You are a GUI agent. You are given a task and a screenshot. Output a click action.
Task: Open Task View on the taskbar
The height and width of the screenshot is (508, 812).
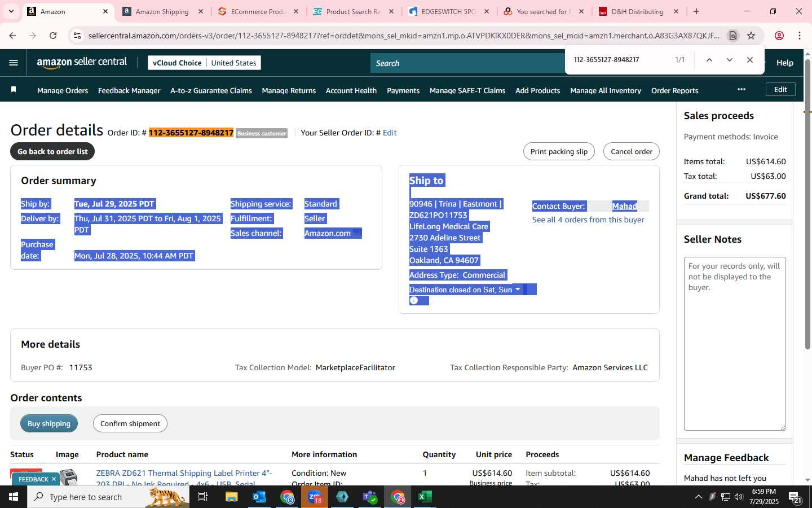(203, 497)
